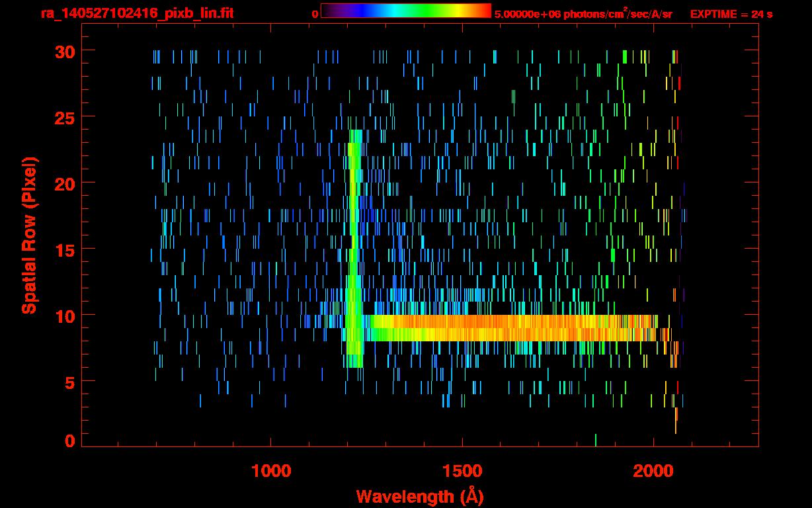Click the y-axis tick label 15
This screenshot has height=508, width=812.
click(65, 249)
